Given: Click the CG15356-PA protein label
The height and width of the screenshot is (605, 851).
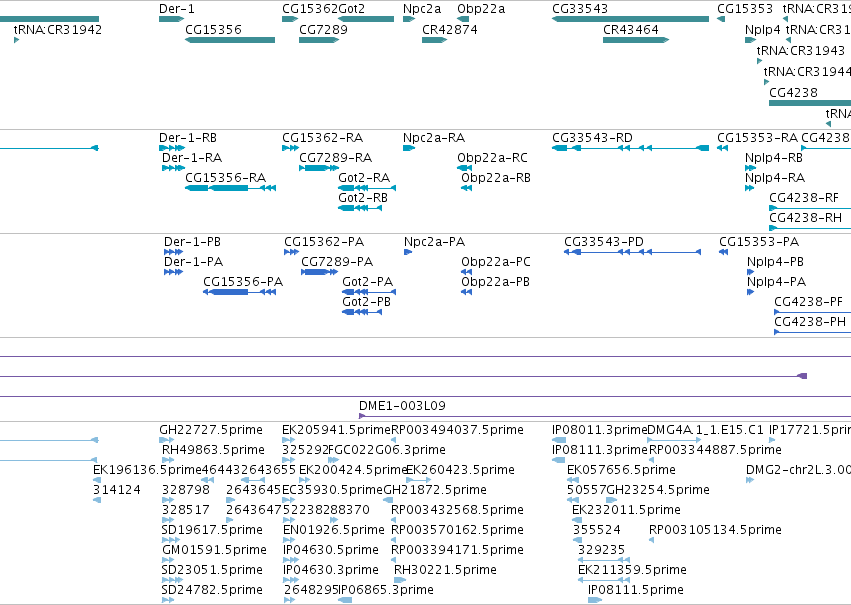Looking at the screenshot, I should click(243, 282).
